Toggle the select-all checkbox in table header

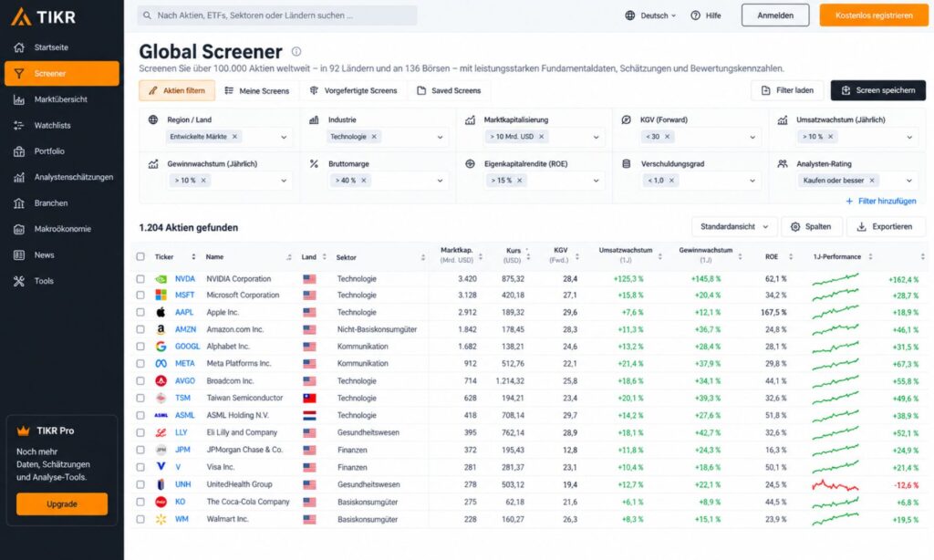[140, 257]
